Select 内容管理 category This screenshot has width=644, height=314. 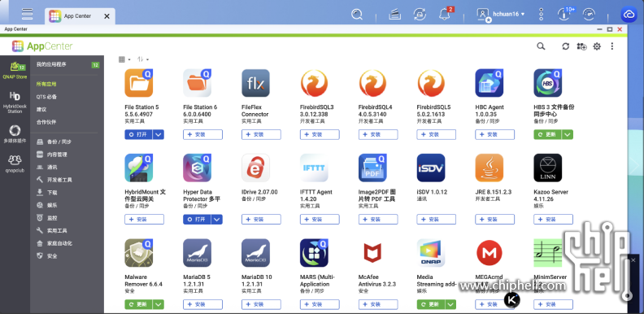[67, 155]
